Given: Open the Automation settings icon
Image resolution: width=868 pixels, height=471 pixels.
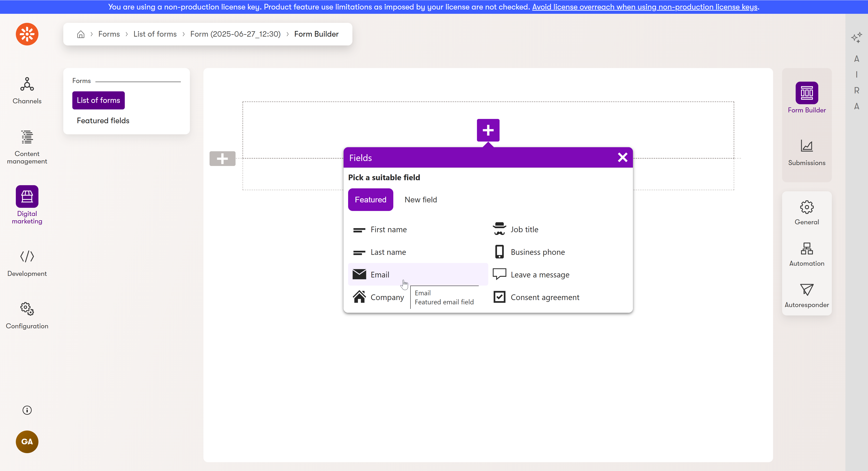Looking at the screenshot, I should [806, 249].
